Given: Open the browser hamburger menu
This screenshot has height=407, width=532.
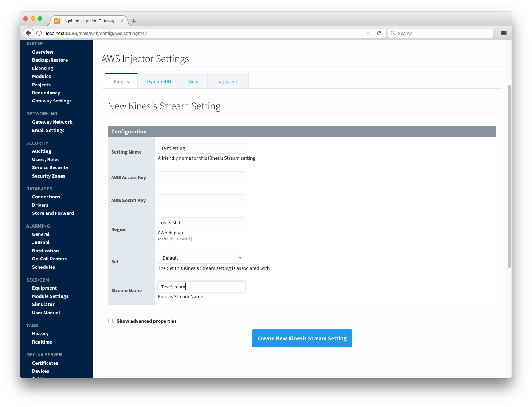Looking at the screenshot, I should point(504,33).
